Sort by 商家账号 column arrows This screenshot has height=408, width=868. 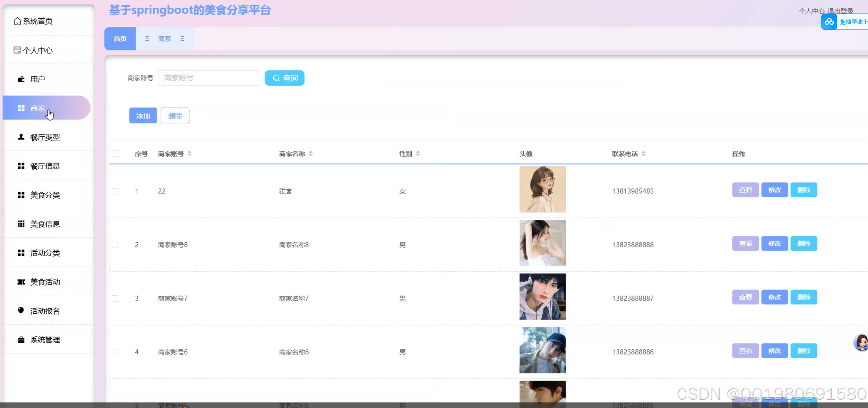point(189,154)
